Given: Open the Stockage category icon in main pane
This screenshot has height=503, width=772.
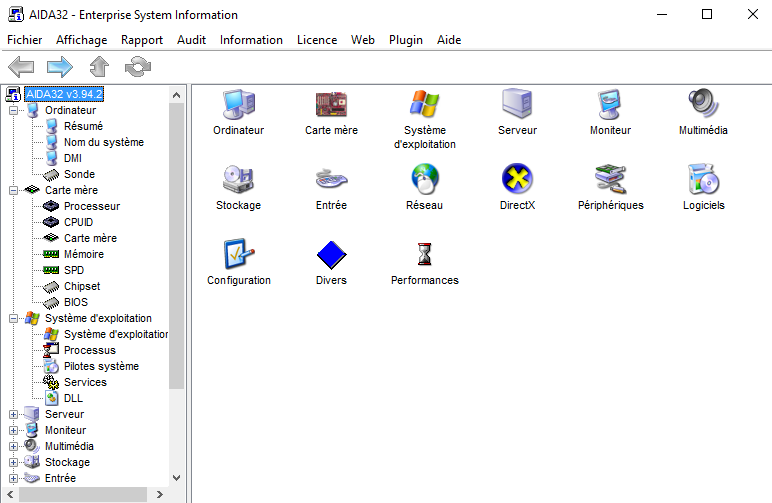Looking at the screenshot, I should click(239, 179).
